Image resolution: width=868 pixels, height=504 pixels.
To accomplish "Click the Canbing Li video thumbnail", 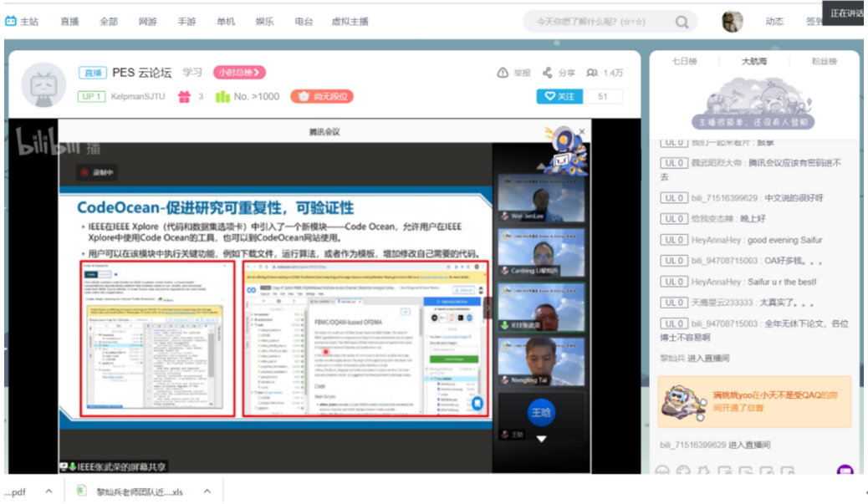I will 541,252.
